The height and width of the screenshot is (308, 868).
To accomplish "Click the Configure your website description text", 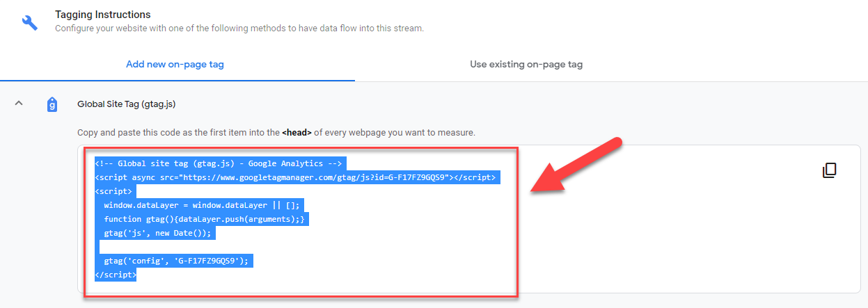I will pos(239,29).
